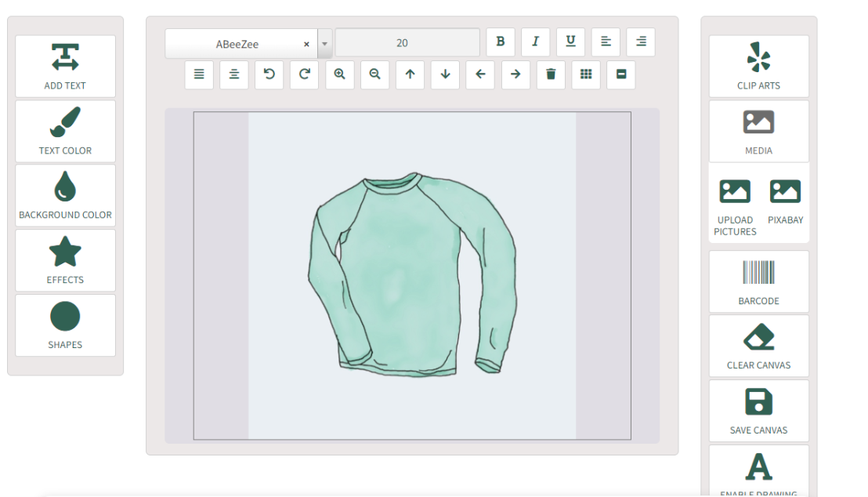Select Upload Pictures option
This screenshot has width=868, height=497.
735,207
